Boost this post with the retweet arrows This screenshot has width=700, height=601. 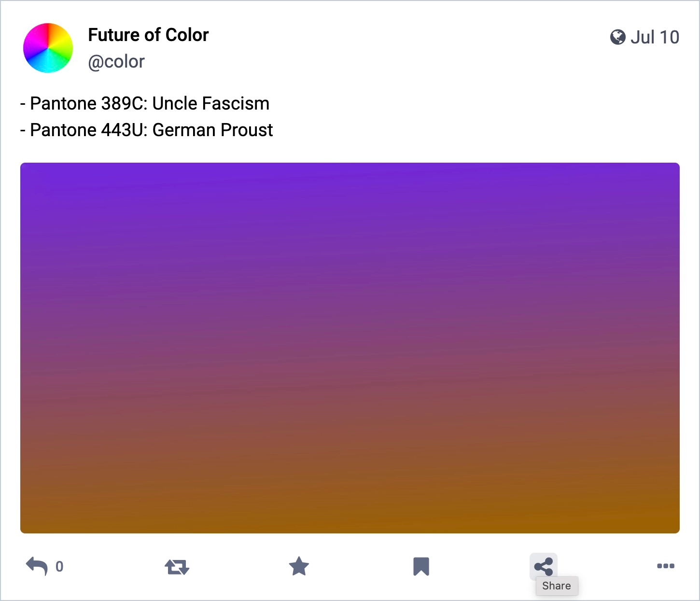tap(177, 567)
